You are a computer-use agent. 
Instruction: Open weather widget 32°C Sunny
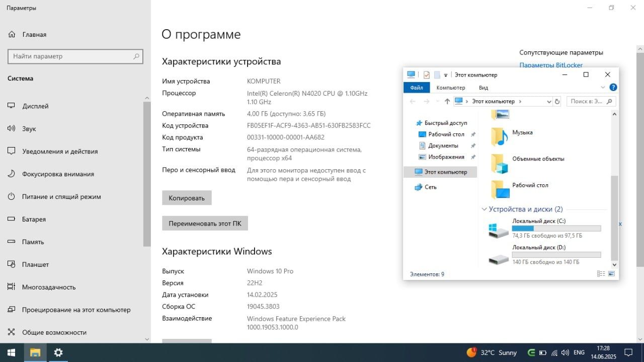coord(492,352)
